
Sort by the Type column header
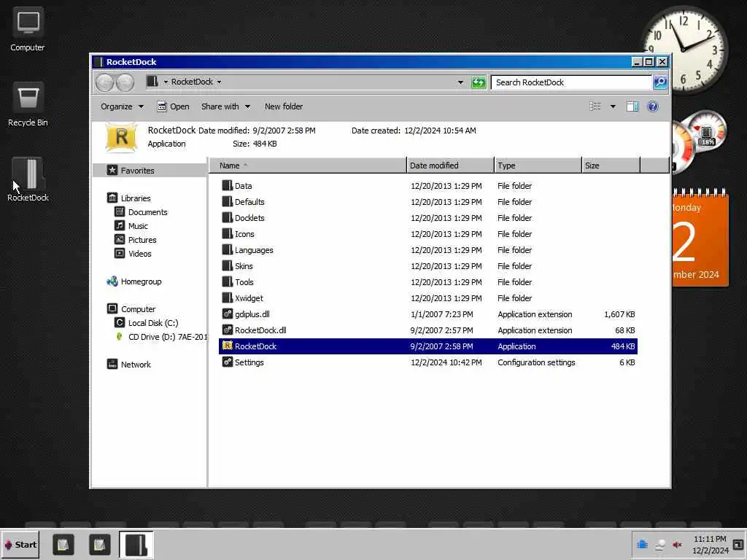(538, 166)
